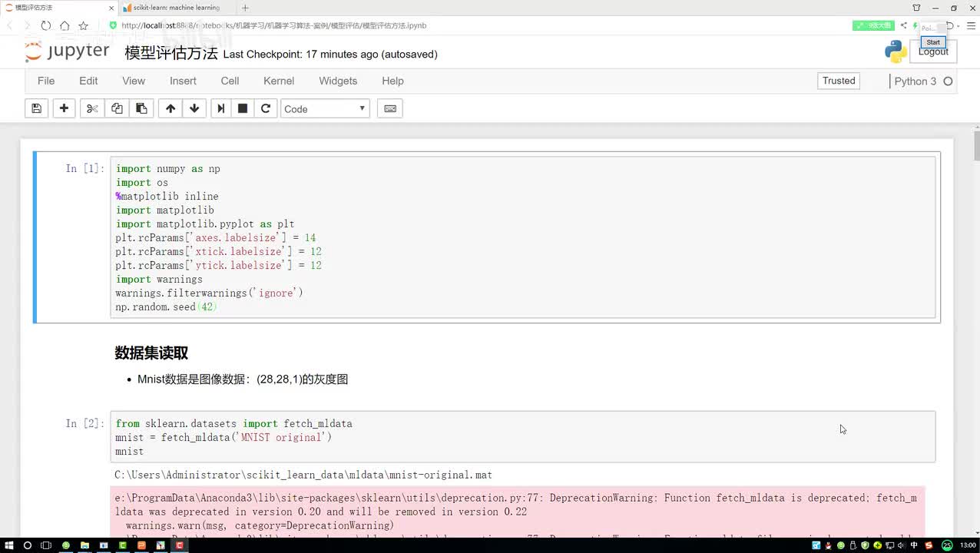Go to the browser home page
This screenshot has width=980, height=553.
pyautogui.click(x=65, y=25)
